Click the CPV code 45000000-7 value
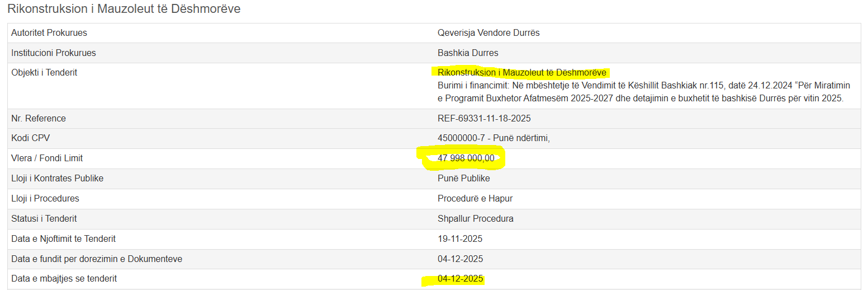868x290 pixels. [x=493, y=138]
